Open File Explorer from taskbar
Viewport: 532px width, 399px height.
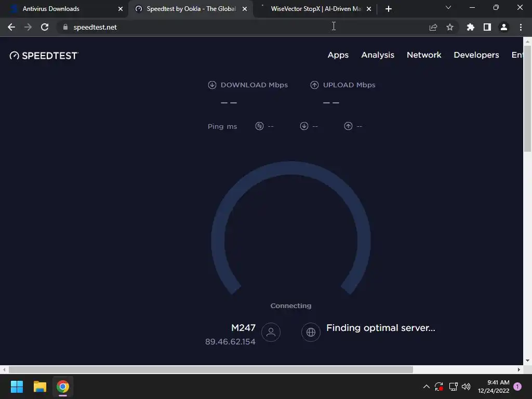pos(39,387)
